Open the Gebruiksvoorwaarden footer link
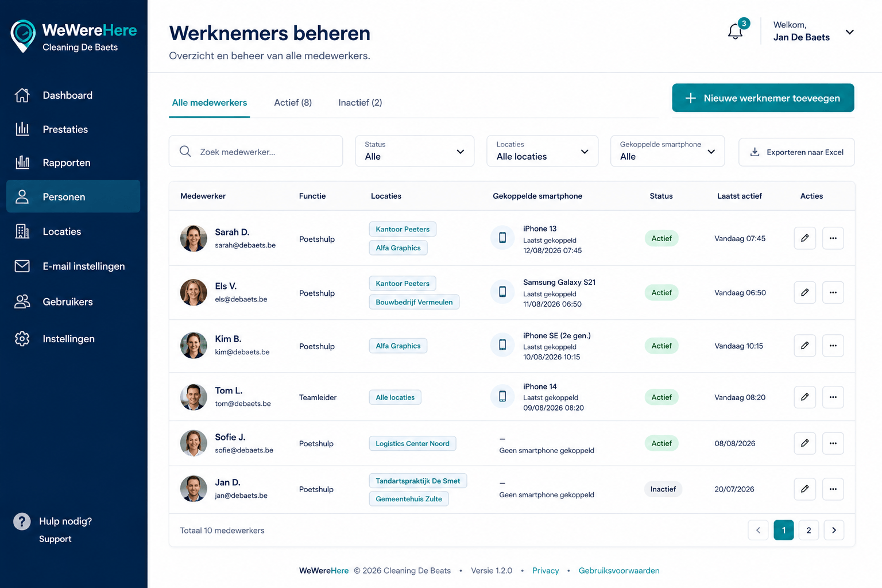Screen dimensions: 882x588 pos(619,571)
